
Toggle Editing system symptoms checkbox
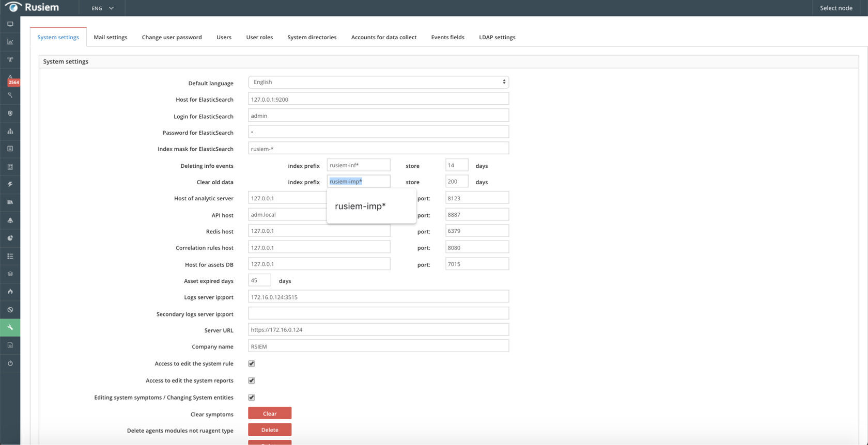(x=252, y=398)
